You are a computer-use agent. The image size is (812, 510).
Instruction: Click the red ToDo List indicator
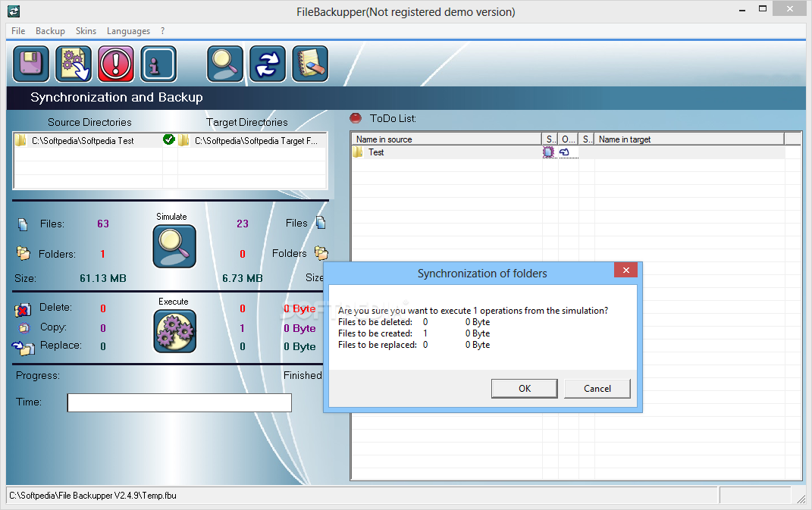click(x=356, y=118)
